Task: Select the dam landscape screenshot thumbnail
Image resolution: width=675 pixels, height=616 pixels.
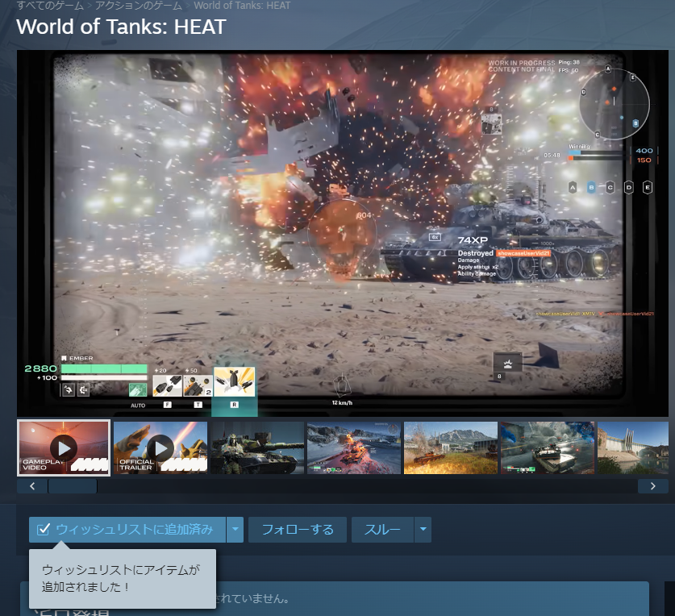Action: (633, 447)
